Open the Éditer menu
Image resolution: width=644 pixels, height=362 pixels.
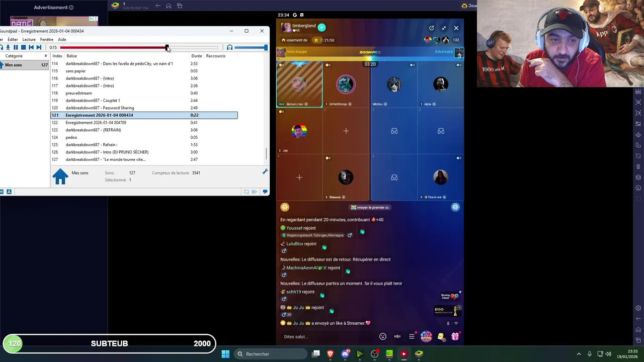pos(13,39)
